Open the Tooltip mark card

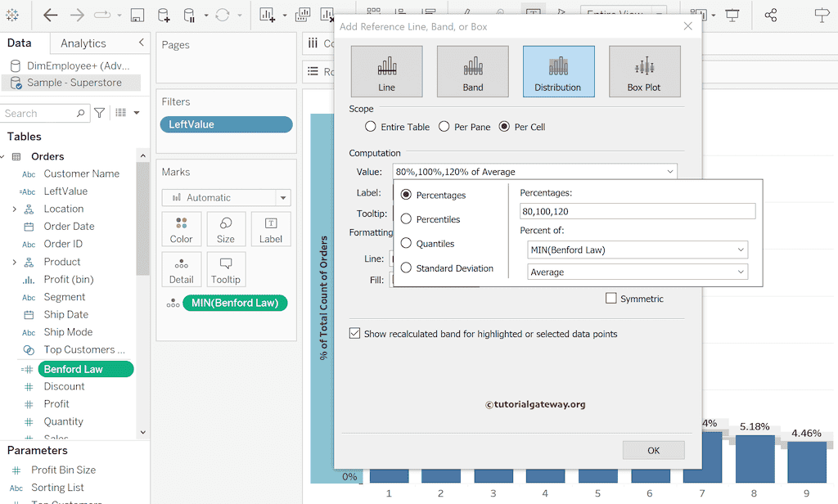point(226,269)
